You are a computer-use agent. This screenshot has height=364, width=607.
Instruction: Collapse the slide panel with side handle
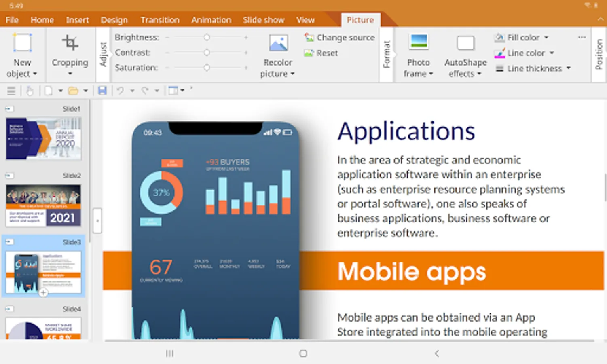click(97, 221)
